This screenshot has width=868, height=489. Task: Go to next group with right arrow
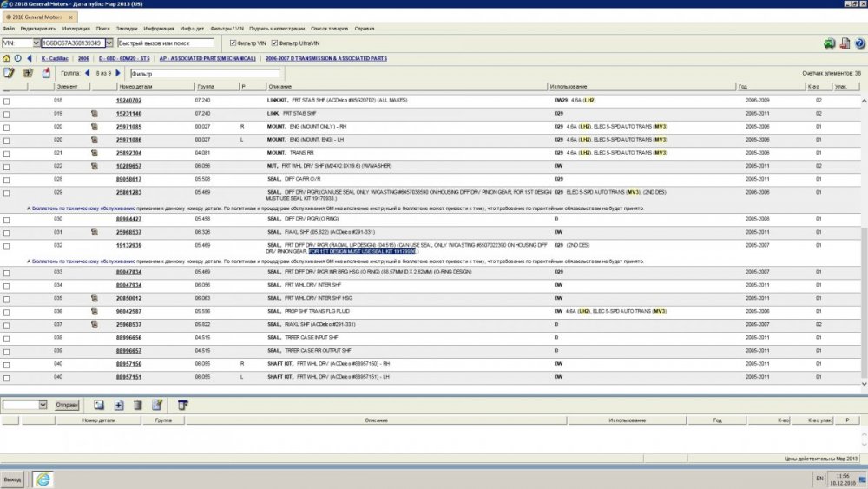[120, 73]
